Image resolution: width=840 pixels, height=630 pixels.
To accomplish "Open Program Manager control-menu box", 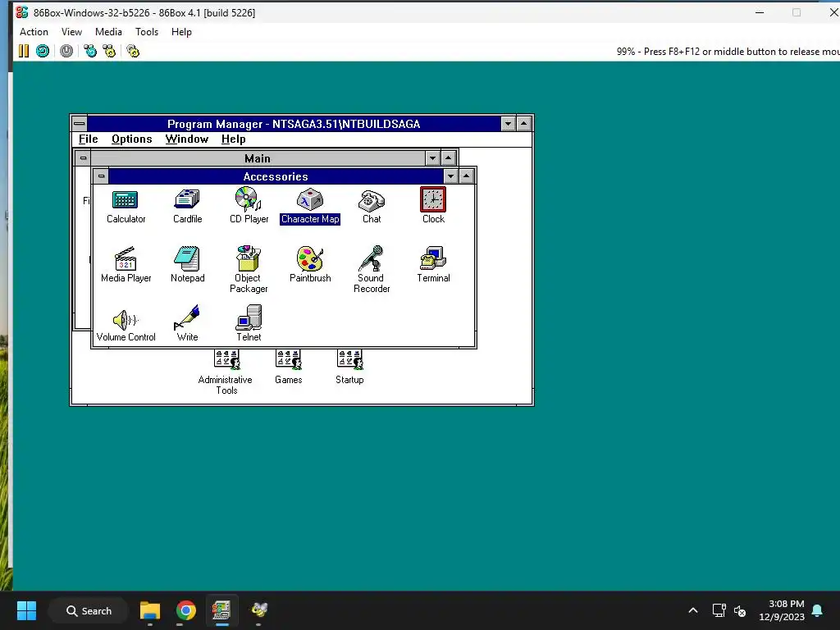I will 80,124.
